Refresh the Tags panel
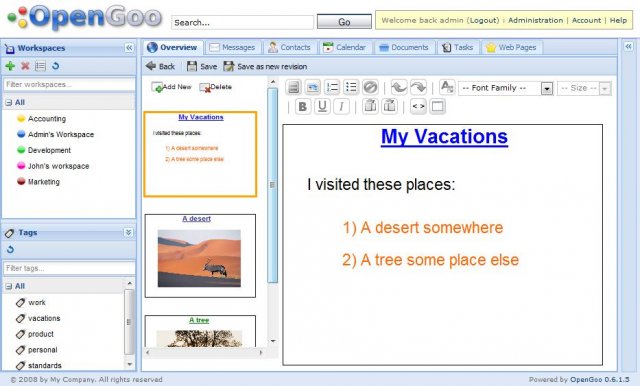640x386 pixels. pos(10,249)
